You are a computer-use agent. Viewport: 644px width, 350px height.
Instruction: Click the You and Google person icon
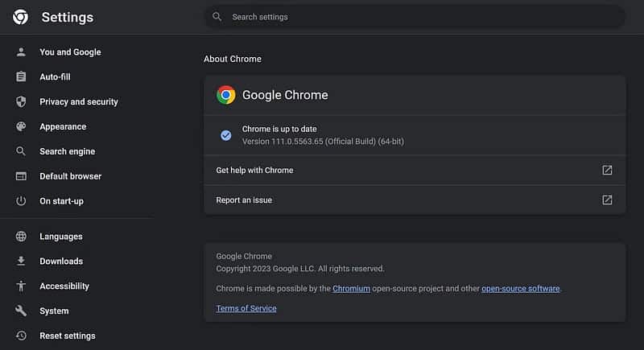(22, 52)
